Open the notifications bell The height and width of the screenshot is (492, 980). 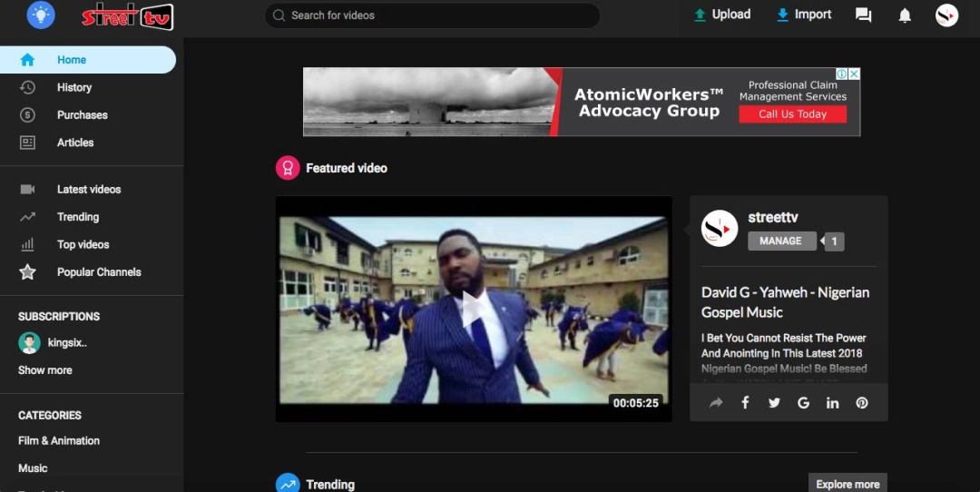point(905,15)
